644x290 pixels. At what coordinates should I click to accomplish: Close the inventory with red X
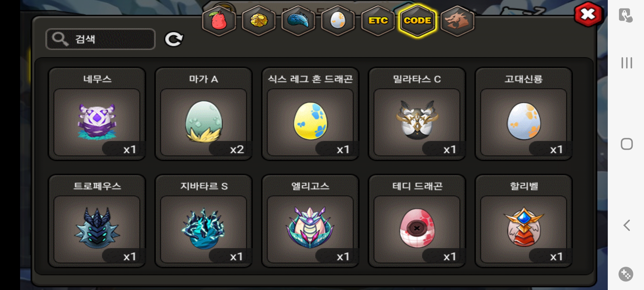point(588,14)
